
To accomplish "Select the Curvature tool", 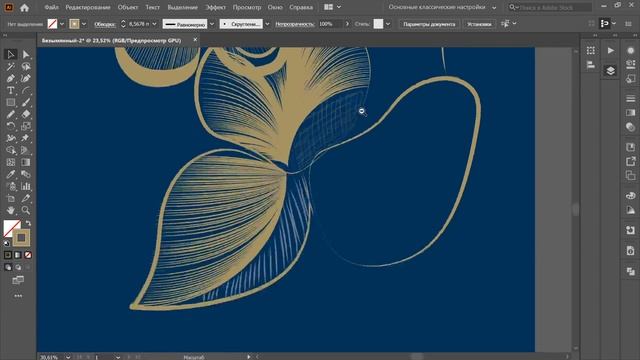I will [x=26, y=78].
